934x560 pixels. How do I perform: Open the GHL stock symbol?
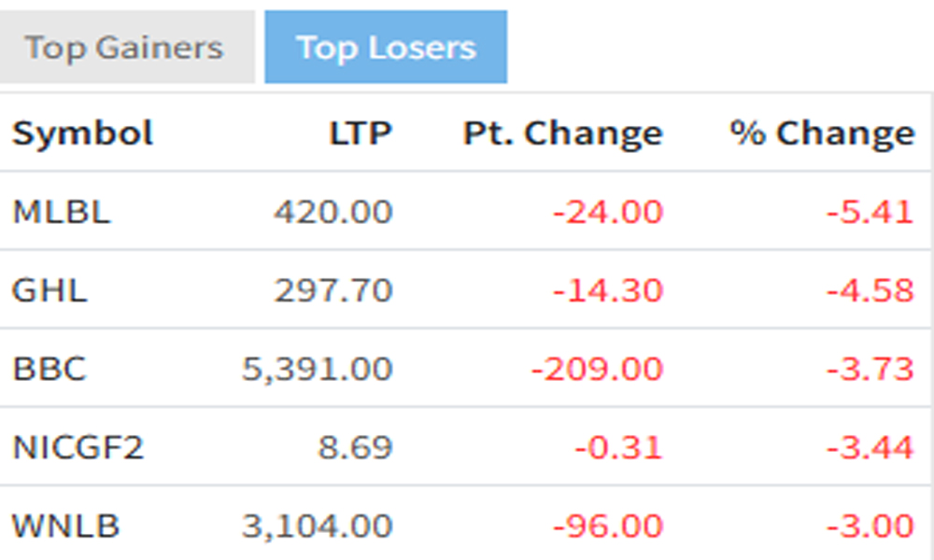click(50, 290)
